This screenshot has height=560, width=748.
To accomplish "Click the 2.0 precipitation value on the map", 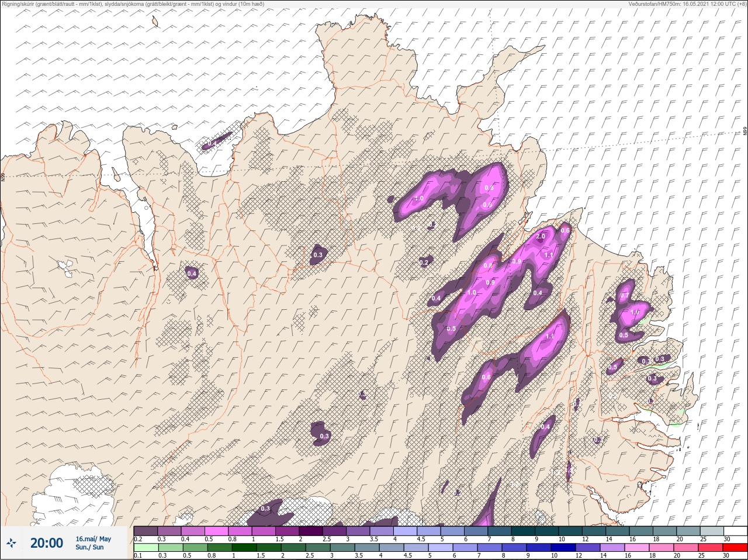I will pyautogui.click(x=541, y=237).
